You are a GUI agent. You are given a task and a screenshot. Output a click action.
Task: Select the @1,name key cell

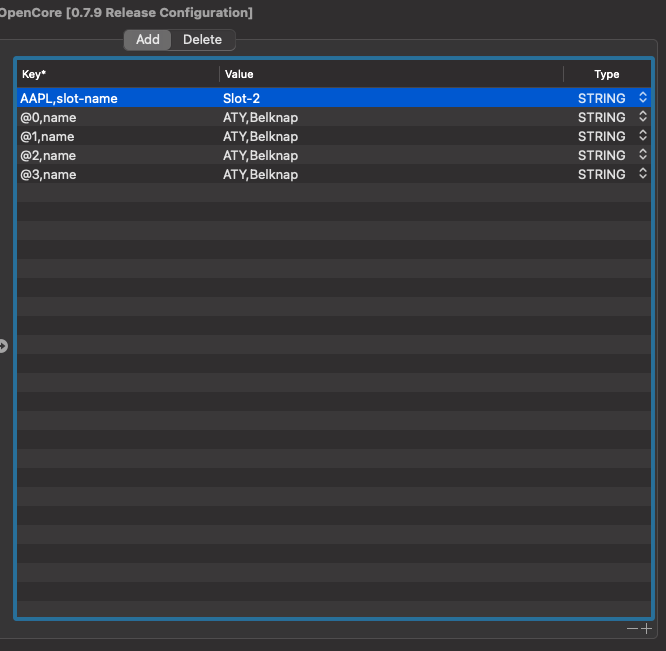(118, 136)
